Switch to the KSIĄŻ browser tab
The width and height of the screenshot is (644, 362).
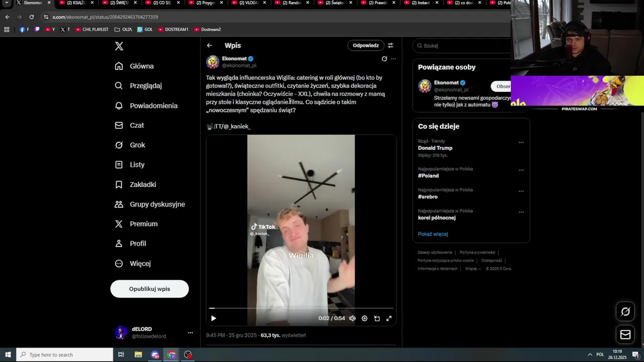76,3
